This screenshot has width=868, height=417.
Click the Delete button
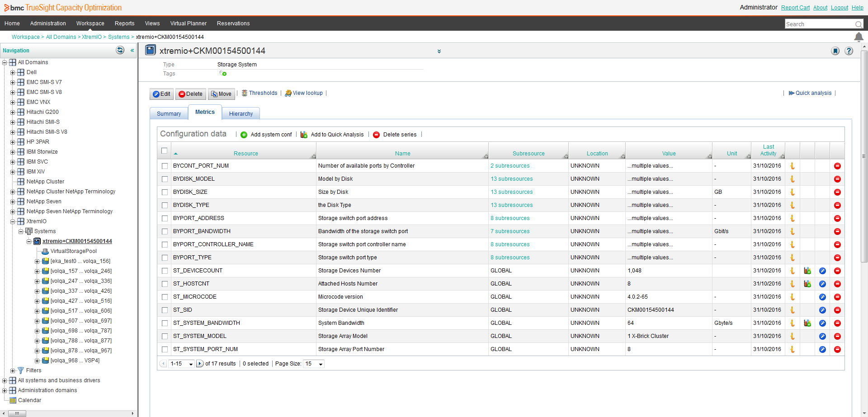pyautogui.click(x=190, y=94)
